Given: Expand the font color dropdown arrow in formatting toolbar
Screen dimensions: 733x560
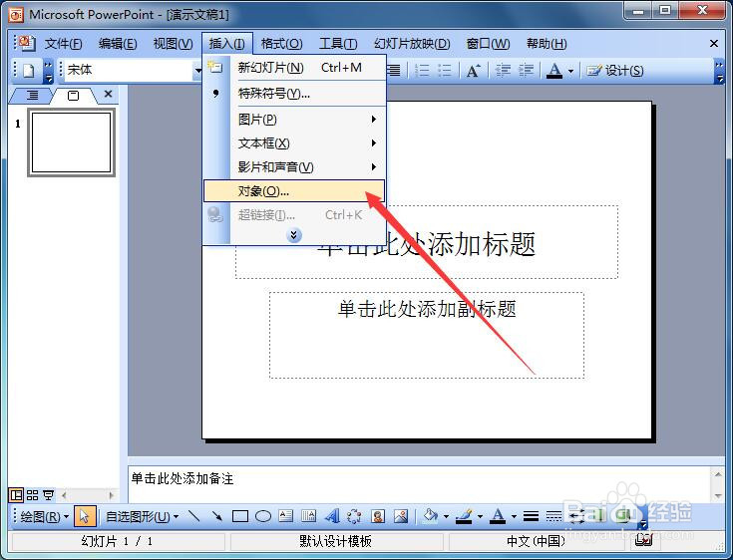Looking at the screenshot, I should [x=570, y=71].
